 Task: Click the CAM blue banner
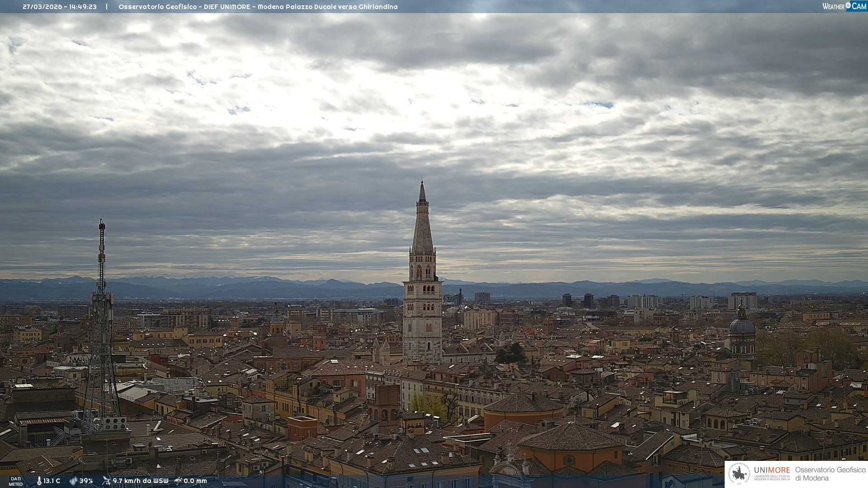coord(859,6)
